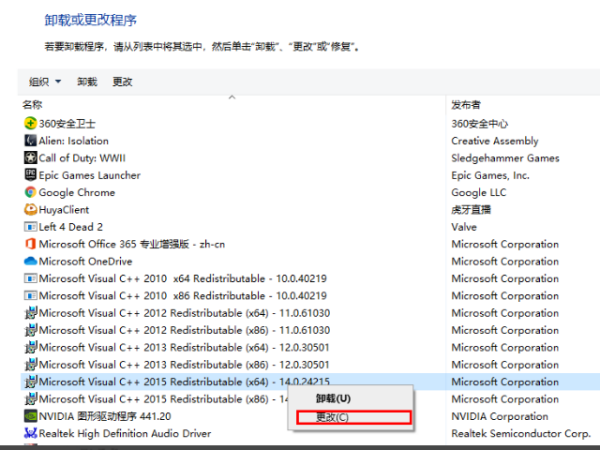The image size is (600, 450).
Task: Click publisher Realtek Semiconductor Corp.
Action: [521, 434]
